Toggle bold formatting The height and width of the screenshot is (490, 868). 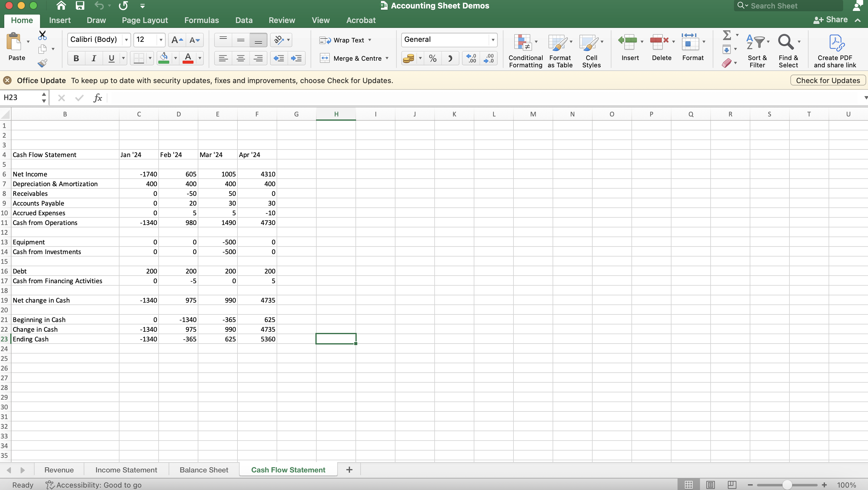[76, 58]
